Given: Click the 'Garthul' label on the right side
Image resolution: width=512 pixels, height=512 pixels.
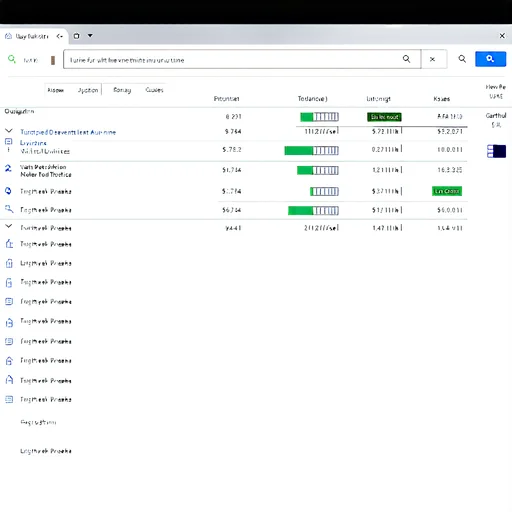Looking at the screenshot, I should coord(496,116).
